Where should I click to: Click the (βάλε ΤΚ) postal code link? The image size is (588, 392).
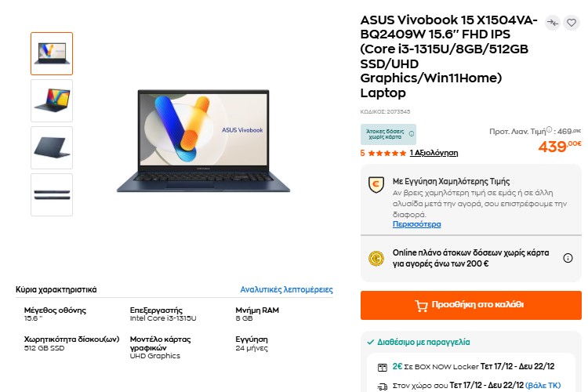543,386
